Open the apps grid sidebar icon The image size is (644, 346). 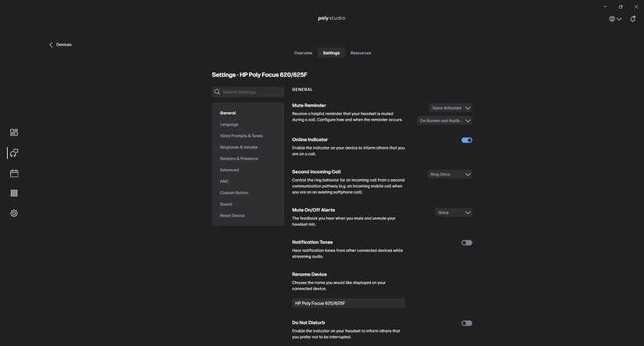(14, 193)
